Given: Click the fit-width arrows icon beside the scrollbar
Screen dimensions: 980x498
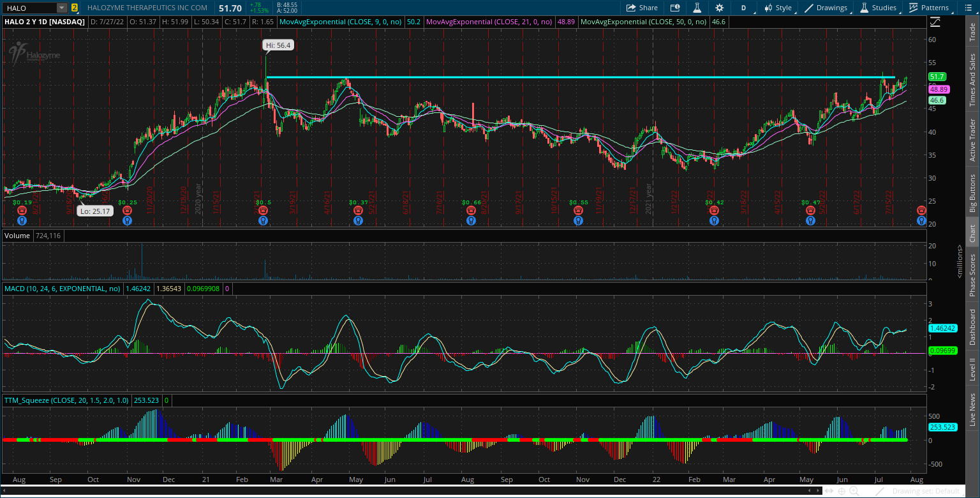Looking at the screenshot, I should pyautogui.click(x=830, y=491).
